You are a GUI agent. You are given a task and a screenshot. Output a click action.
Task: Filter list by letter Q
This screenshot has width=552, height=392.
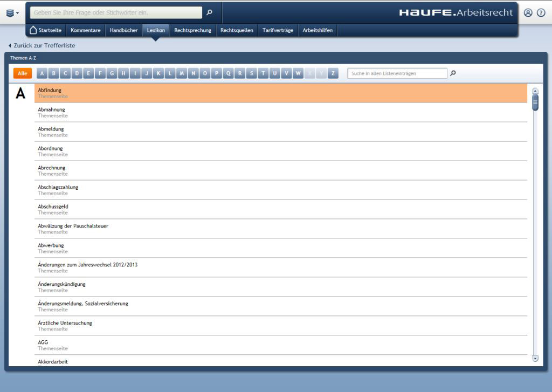click(228, 73)
